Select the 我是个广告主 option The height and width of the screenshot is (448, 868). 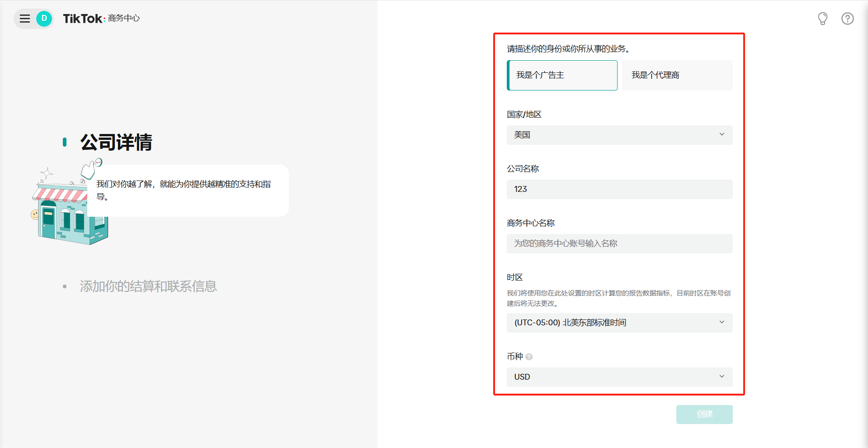pyautogui.click(x=562, y=75)
